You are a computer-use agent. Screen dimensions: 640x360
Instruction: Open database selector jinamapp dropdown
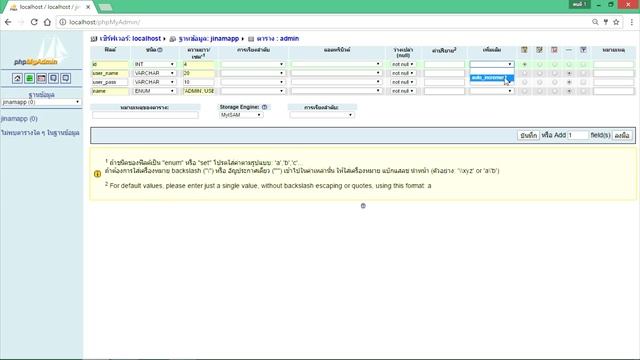[41, 102]
